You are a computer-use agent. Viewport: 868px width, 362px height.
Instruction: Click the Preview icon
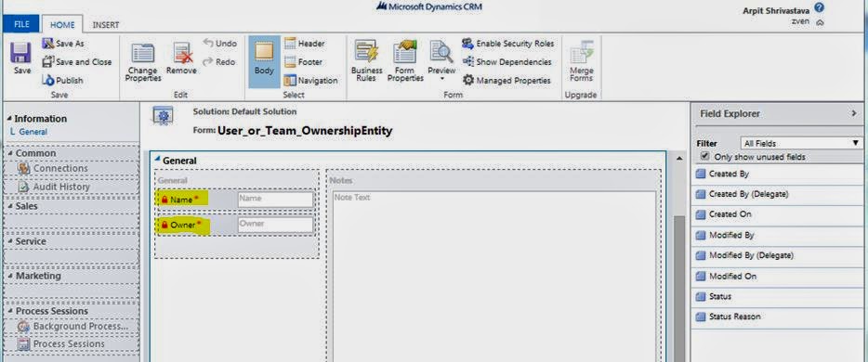pyautogui.click(x=441, y=51)
